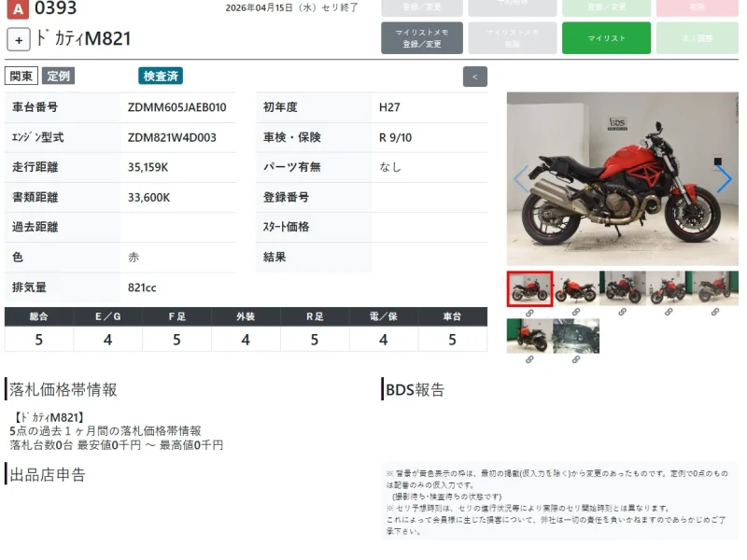Show previous photo with left arrow
The width and height of the screenshot is (747, 560).
pyautogui.click(x=521, y=179)
